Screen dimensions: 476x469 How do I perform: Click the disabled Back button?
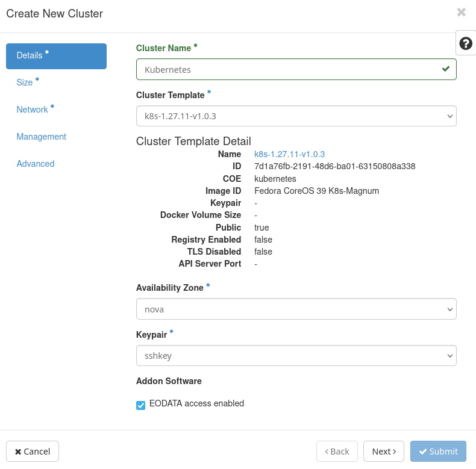337,452
